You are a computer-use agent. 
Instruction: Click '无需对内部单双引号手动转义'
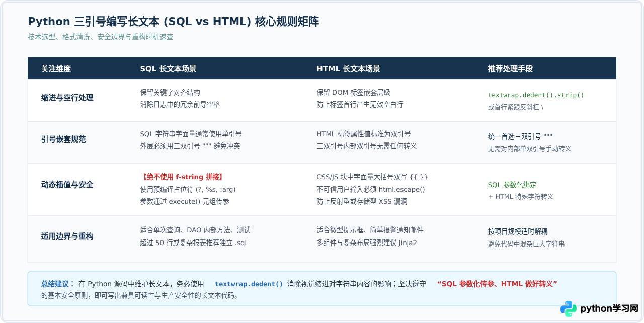(529, 149)
